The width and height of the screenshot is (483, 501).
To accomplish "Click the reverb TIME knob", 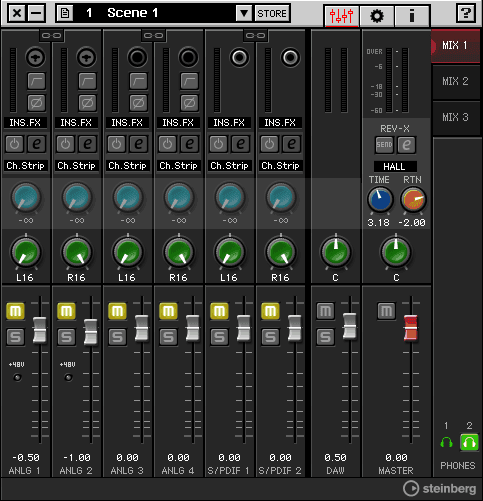I will coord(380,200).
